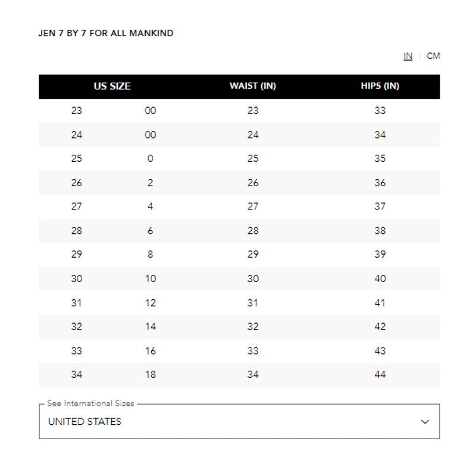Image resolution: width=476 pixels, height=476 pixels.
Task: Click the See International Sizes label
Action: point(90,403)
